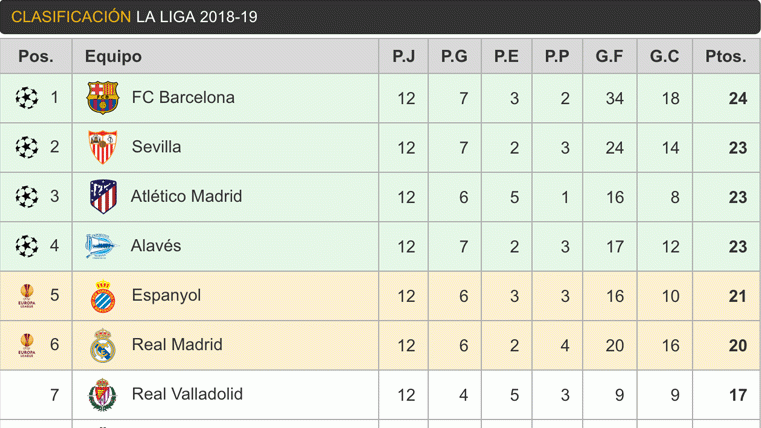The height and width of the screenshot is (428, 761).
Task: Click the Equipo column header
Action: tap(113, 56)
